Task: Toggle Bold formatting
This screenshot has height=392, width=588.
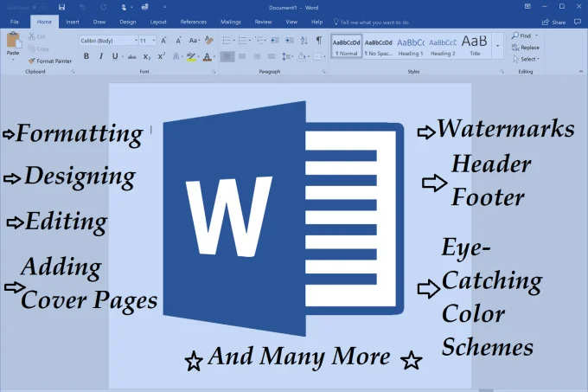Action: click(x=86, y=56)
